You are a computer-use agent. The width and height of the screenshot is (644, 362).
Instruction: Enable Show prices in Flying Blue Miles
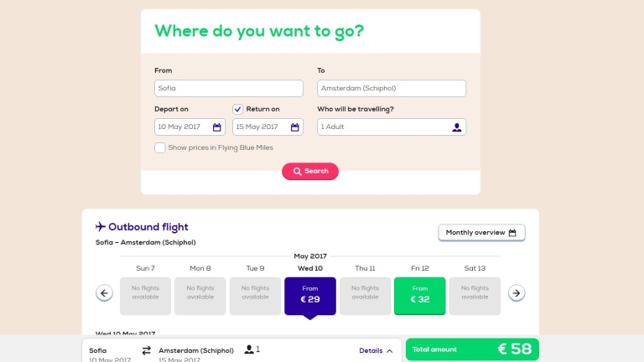(160, 147)
